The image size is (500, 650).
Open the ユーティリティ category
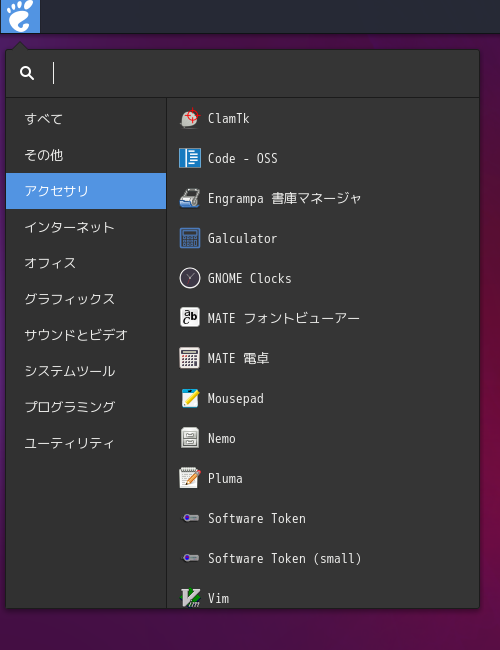point(86,443)
